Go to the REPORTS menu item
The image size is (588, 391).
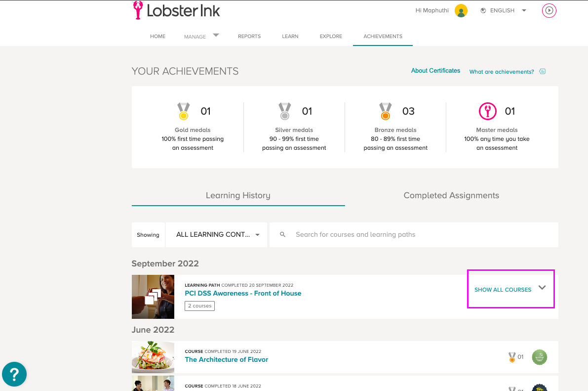[249, 37]
